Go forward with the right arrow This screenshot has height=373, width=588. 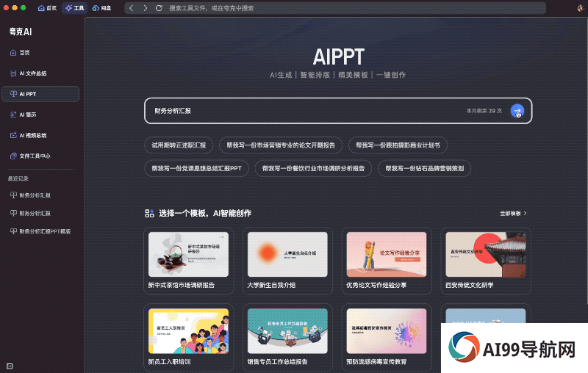coord(145,8)
